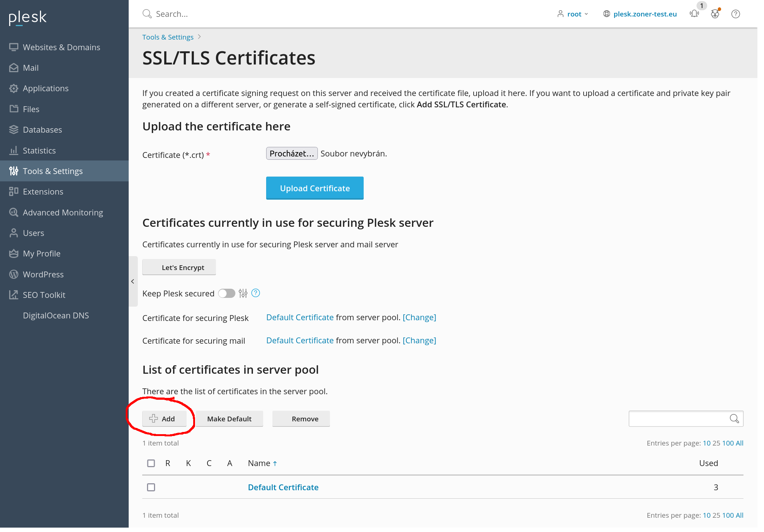Click Change link for securing mail certificate
Screen dimensions: 764x532
point(419,340)
